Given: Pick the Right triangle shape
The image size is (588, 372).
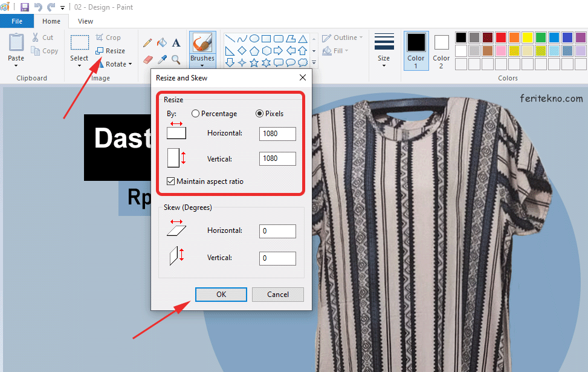Looking at the screenshot, I should click(230, 51).
